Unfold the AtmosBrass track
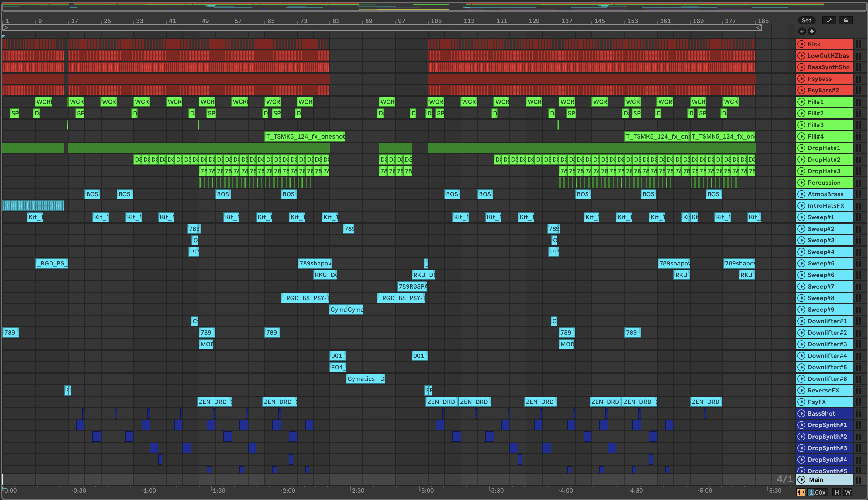The image size is (868, 500). [x=801, y=194]
